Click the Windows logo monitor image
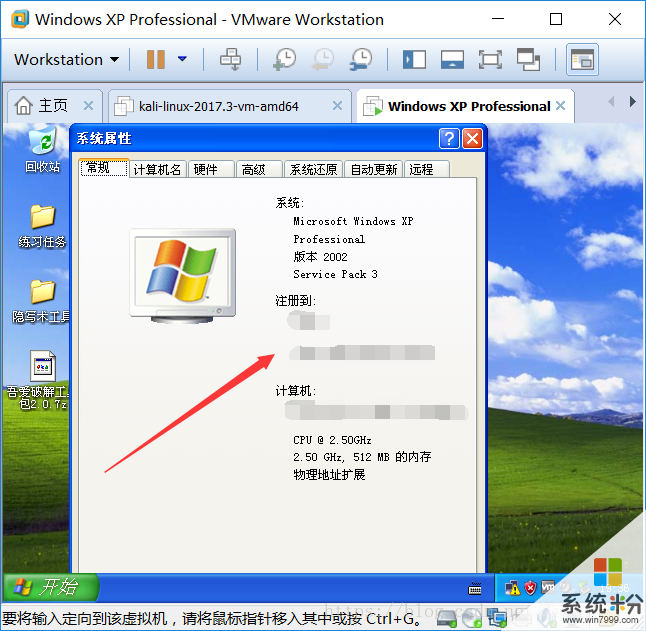Screen dimensions: 646x631 183,275
